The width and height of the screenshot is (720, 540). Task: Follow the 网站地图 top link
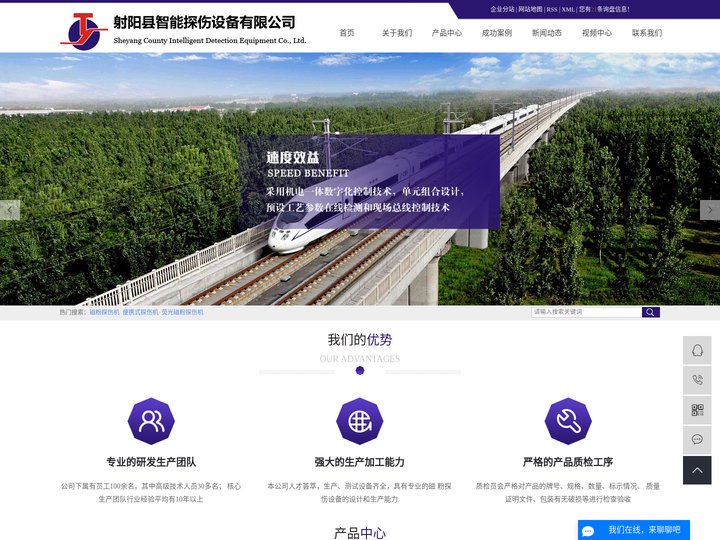530,9
